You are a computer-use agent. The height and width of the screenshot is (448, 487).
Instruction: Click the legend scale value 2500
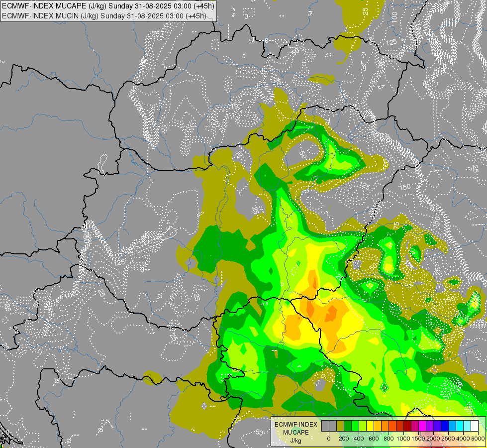[x=448, y=439]
